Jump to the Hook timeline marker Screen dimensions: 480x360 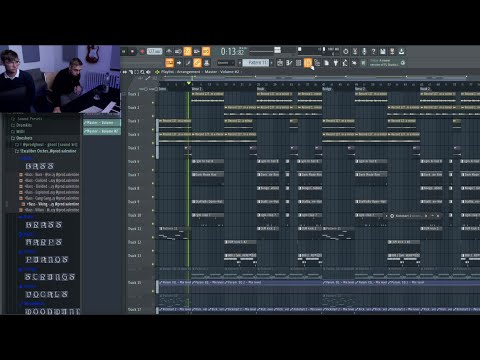261,89
